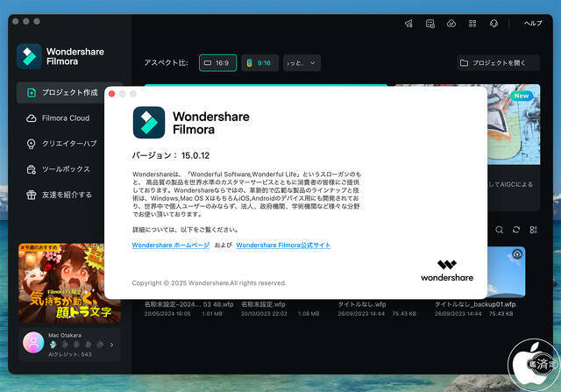
Task: Open Filmora Cloud in sidebar
Action: tap(65, 118)
